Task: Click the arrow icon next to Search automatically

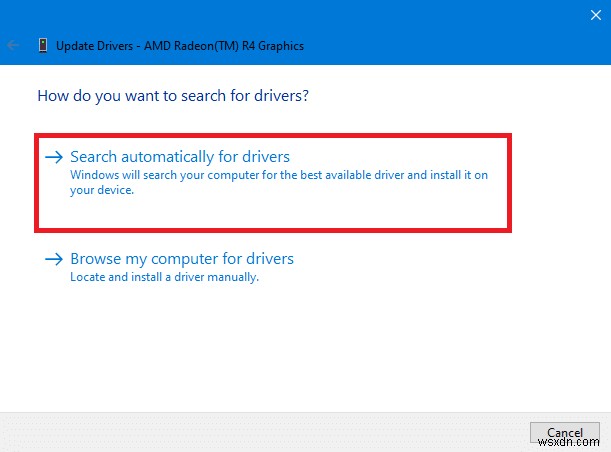Action: 54,157
